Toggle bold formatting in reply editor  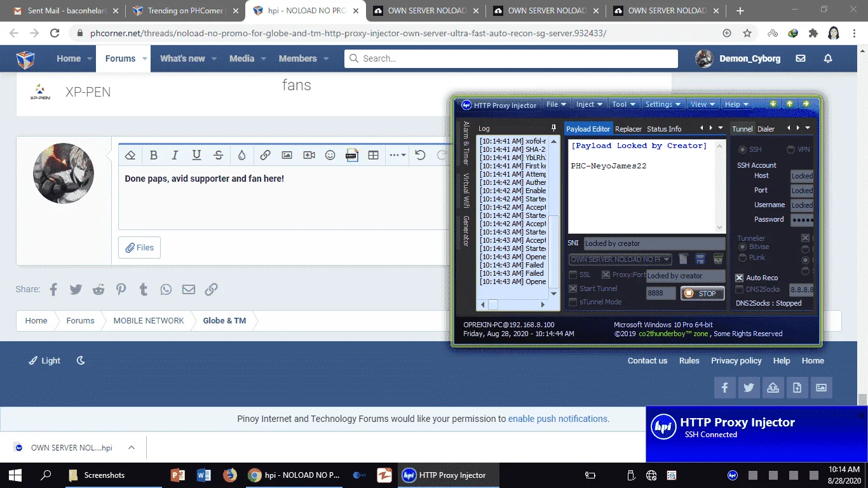pos(153,155)
